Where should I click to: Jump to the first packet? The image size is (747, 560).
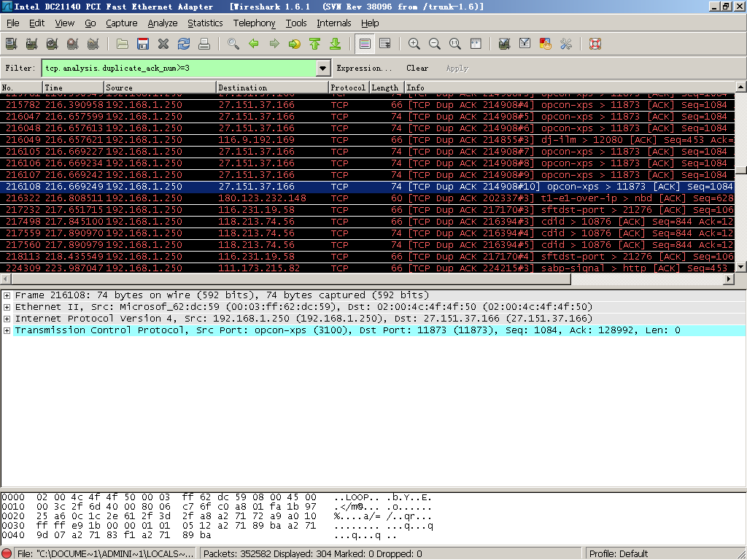pos(315,44)
